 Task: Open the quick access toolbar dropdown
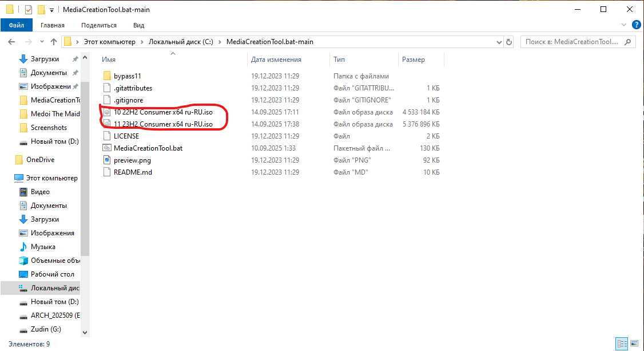click(50, 9)
